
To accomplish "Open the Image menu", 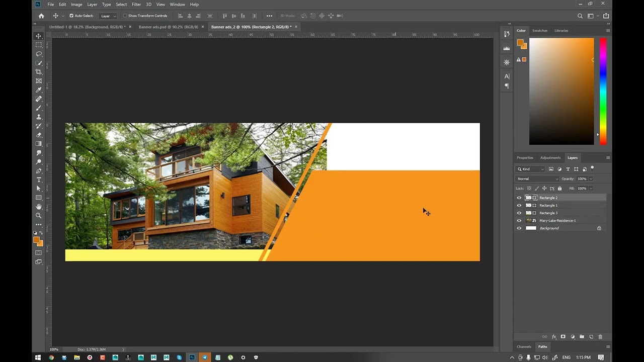I will (x=76, y=5).
